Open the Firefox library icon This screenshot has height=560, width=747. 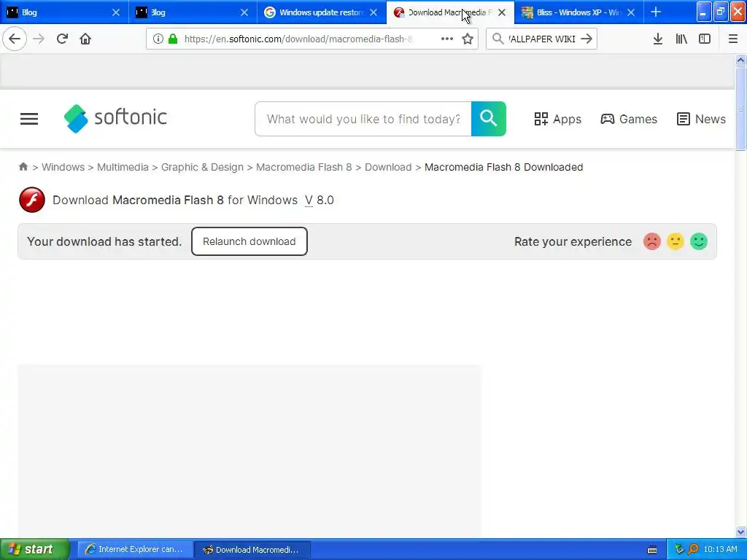point(681,39)
